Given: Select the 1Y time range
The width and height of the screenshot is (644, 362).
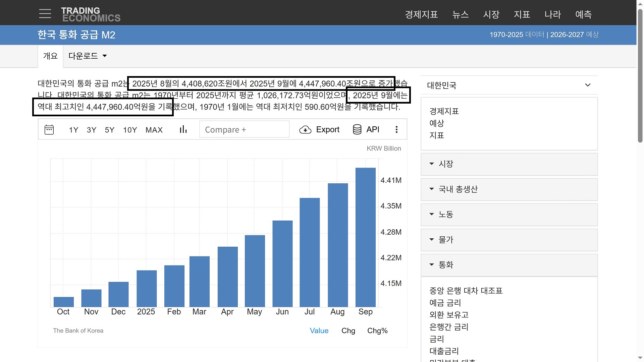Looking at the screenshot, I should click(73, 130).
